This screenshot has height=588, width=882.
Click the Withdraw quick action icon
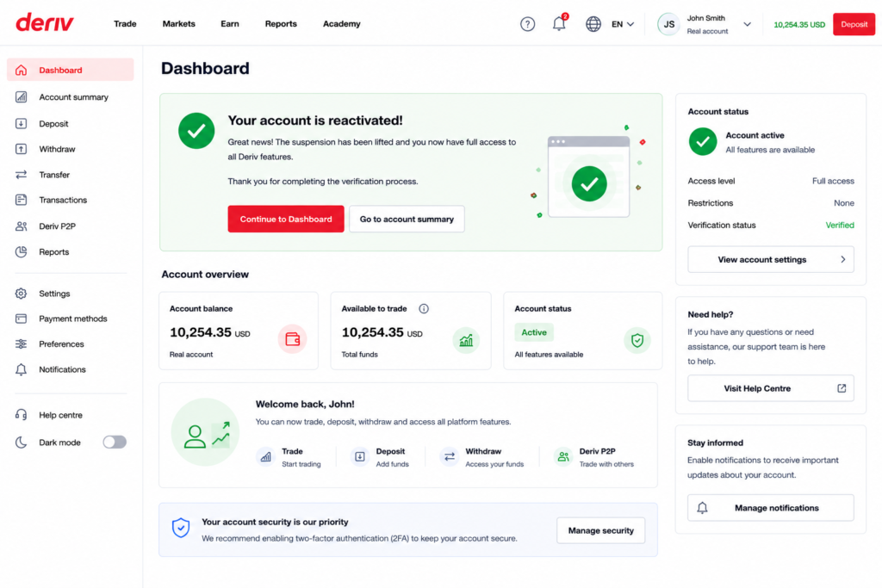point(449,456)
